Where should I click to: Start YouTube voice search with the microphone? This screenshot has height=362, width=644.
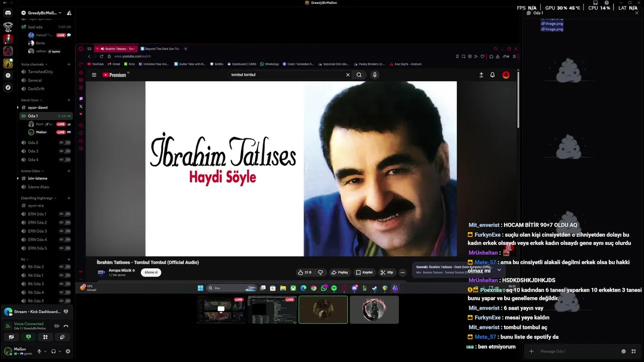click(x=374, y=75)
